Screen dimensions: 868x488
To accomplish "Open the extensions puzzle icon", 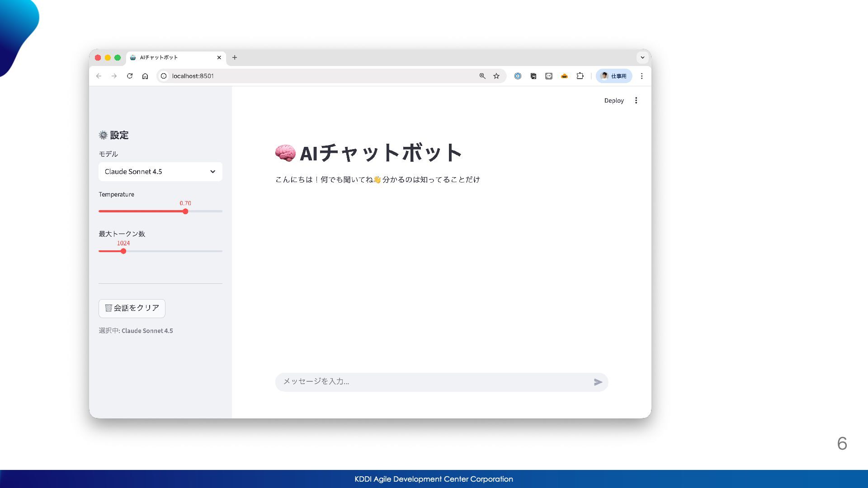I will click(580, 76).
